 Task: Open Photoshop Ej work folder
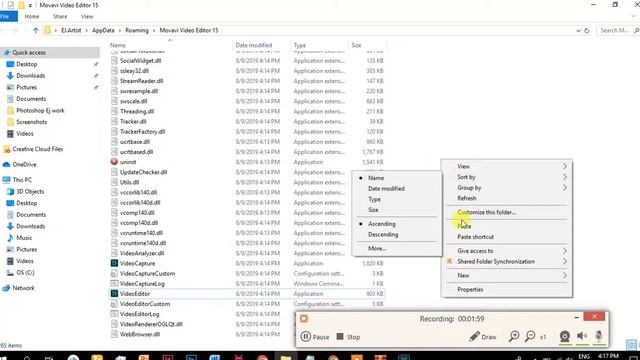point(40,110)
